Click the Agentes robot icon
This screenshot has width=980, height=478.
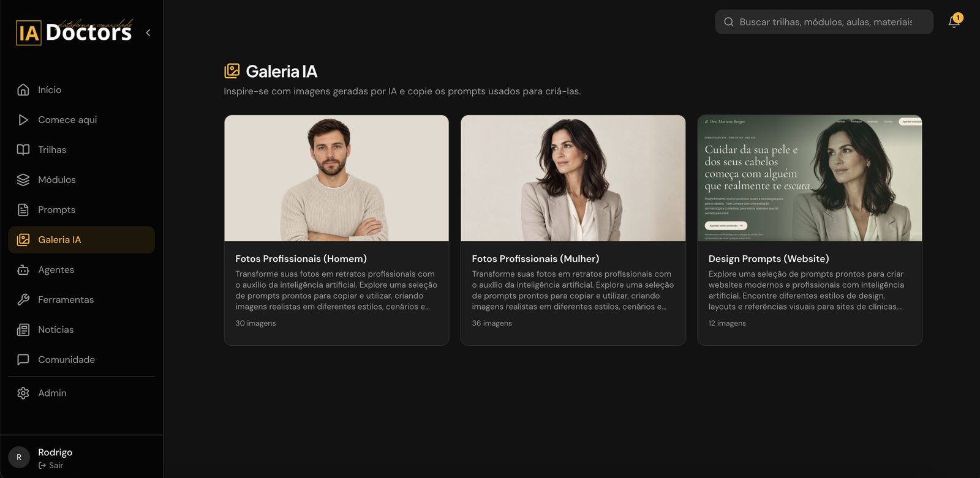(x=23, y=270)
